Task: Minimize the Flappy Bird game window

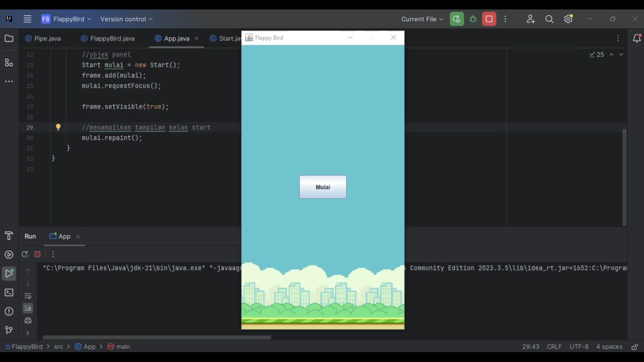Action: (x=350, y=38)
